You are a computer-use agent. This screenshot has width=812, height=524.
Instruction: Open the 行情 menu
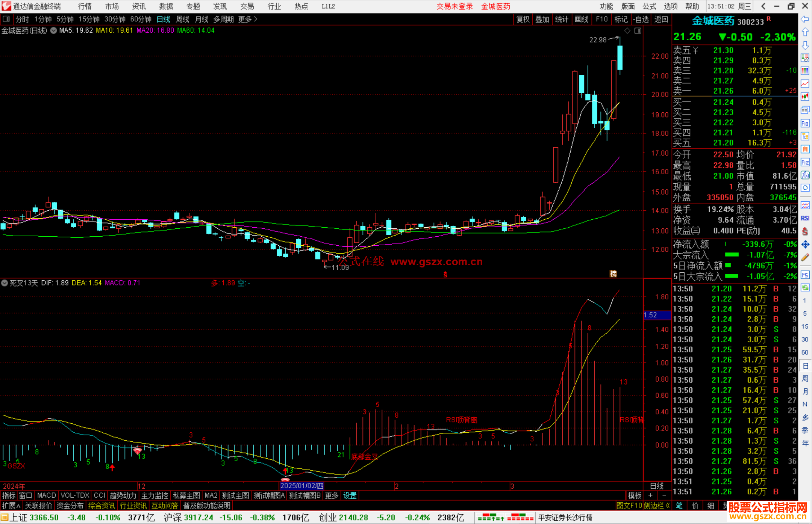pyautogui.click(x=85, y=6)
